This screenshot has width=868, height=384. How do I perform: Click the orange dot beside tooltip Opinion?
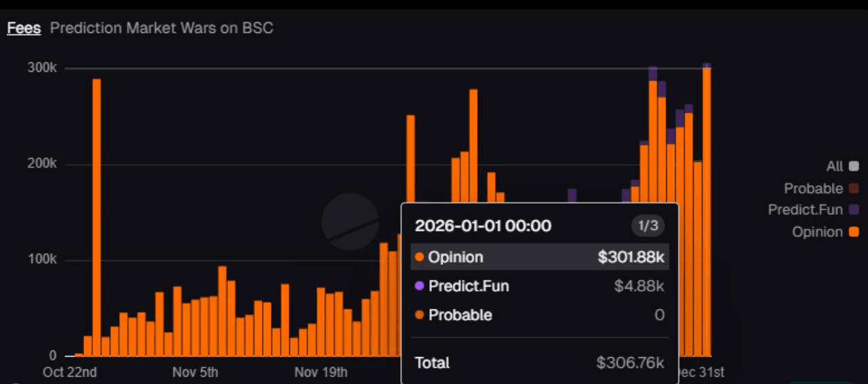coord(419,257)
